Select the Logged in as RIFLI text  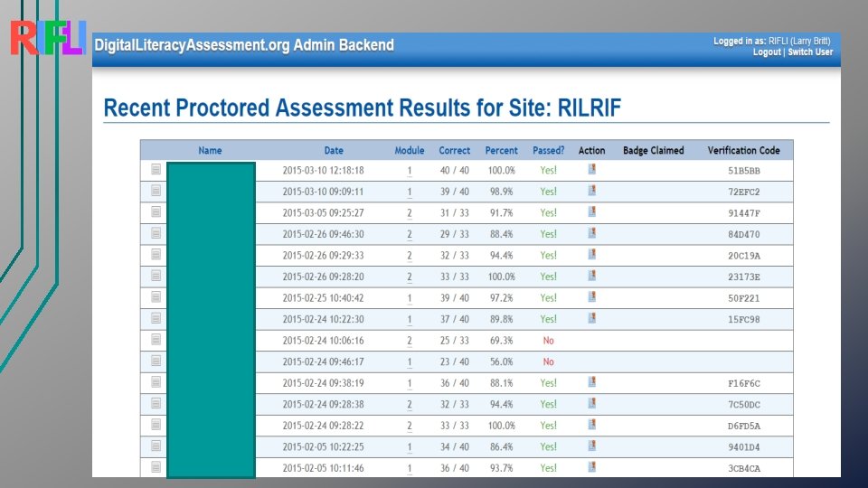click(x=771, y=41)
